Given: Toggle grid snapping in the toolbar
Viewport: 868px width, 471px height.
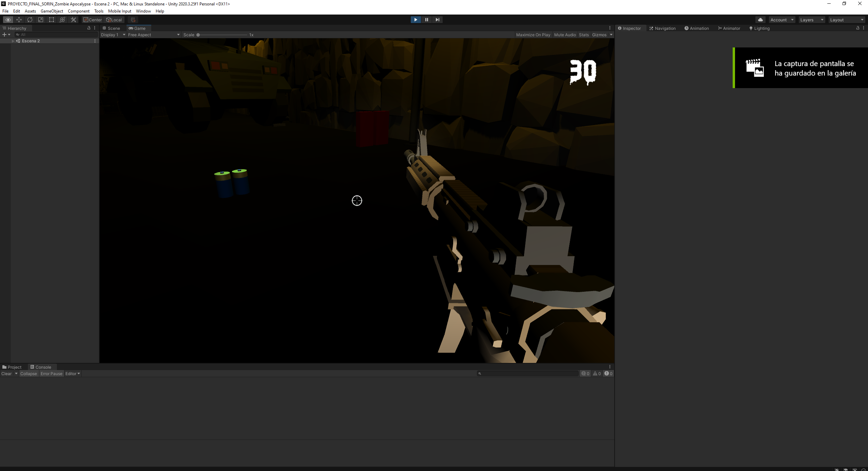Looking at the screenshot, I should pyautogui.click(x=132, y=20).
